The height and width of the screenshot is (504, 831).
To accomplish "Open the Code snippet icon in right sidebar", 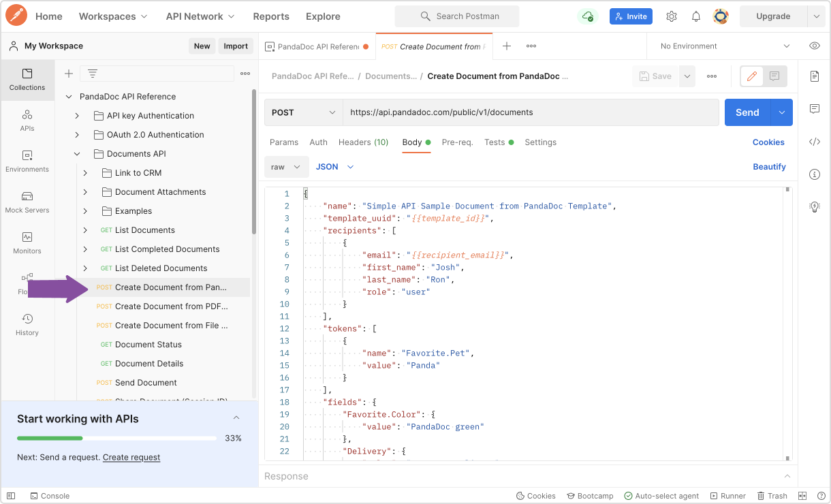I will (814, 142).
